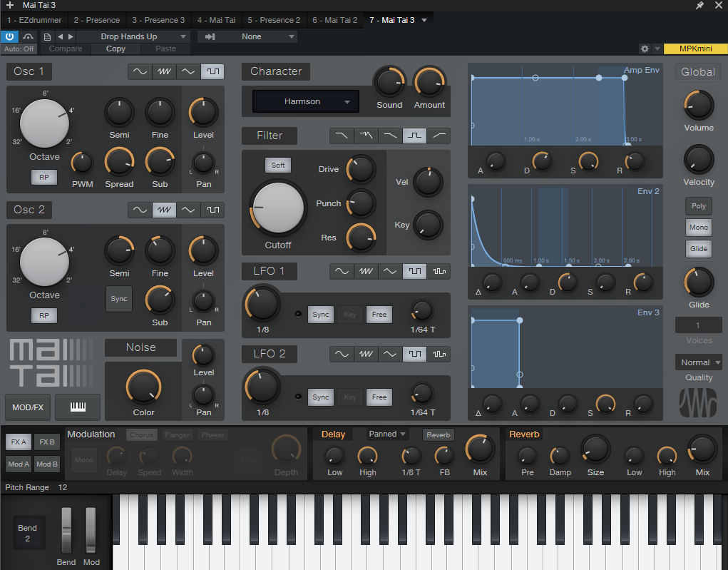Viewport: 728px width, 570px height.
Task: Select square waveform for Osc 1
Action: coord(212,71)
